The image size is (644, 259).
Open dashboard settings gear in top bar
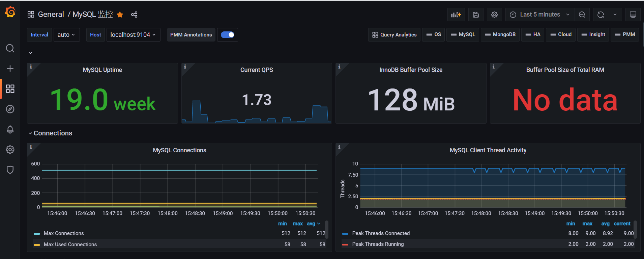(494, 15)
